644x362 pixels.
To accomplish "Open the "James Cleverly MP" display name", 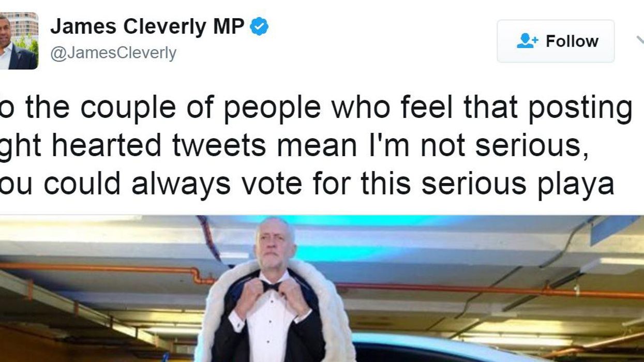I will pos(147,27).
